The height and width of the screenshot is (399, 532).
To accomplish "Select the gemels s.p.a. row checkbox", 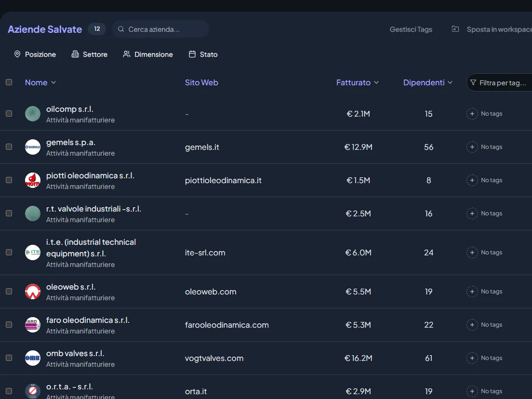I will (9, 146).
